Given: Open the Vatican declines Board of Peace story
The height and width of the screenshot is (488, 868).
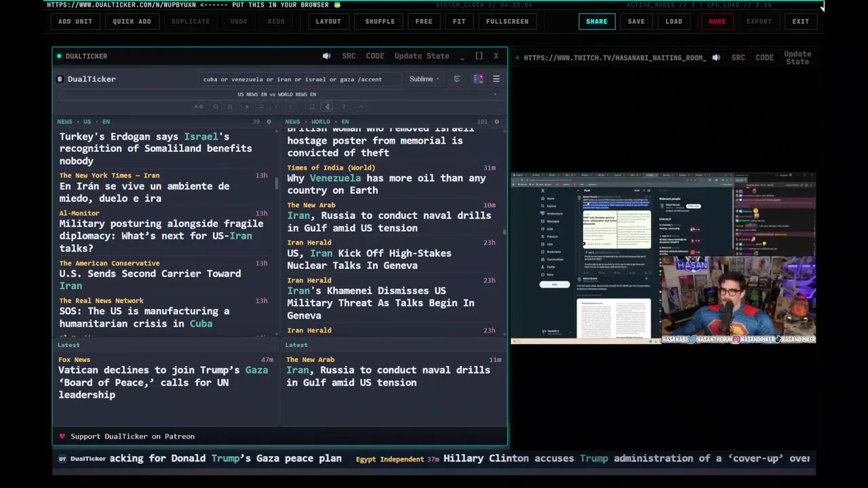Looking at the screenshot, I should [x=163, y=382].
